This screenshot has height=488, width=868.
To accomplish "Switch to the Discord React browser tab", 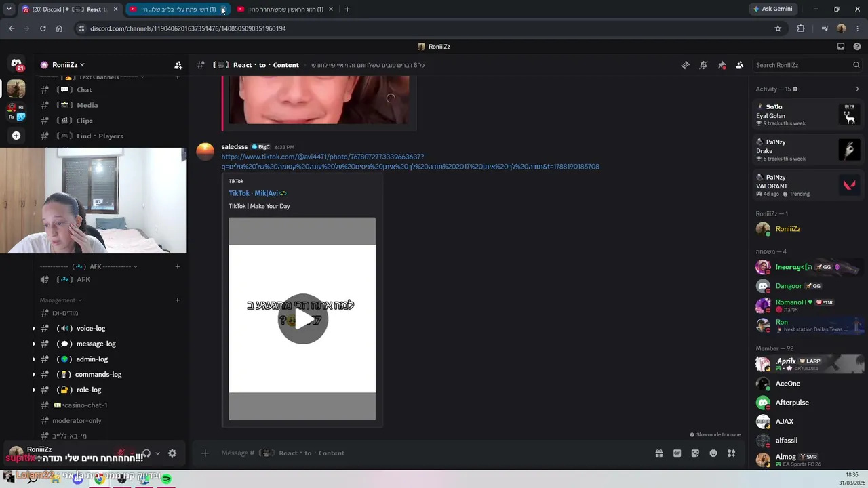I will point(70,9).
